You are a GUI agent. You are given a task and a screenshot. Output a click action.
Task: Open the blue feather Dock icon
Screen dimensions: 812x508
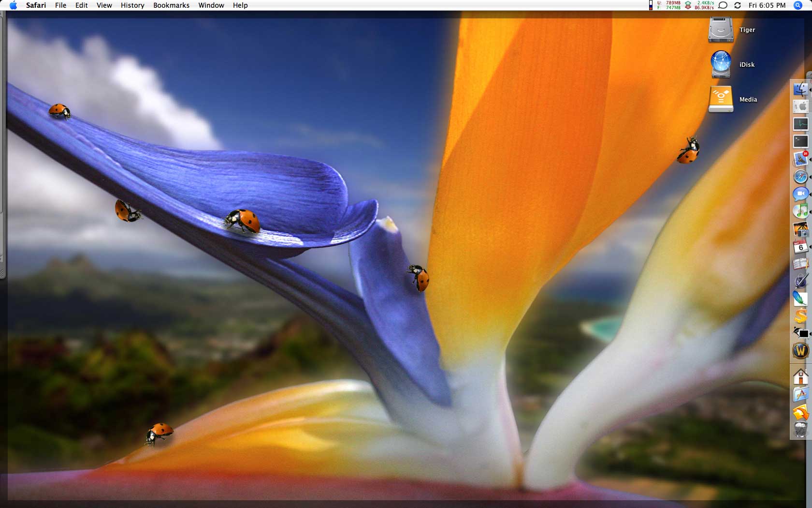[x=801, y=299]
